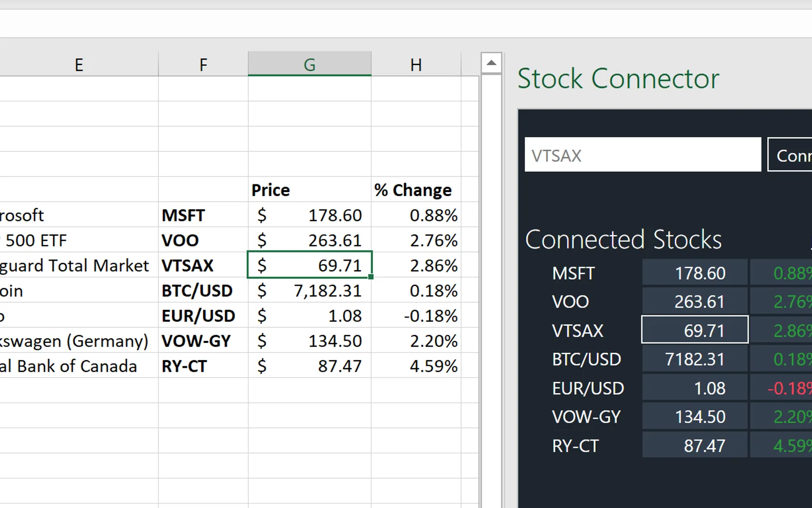Click the 1.08 price box in the Connected Stocks list
Screen dimensions: 812x508
click(695, 388)
